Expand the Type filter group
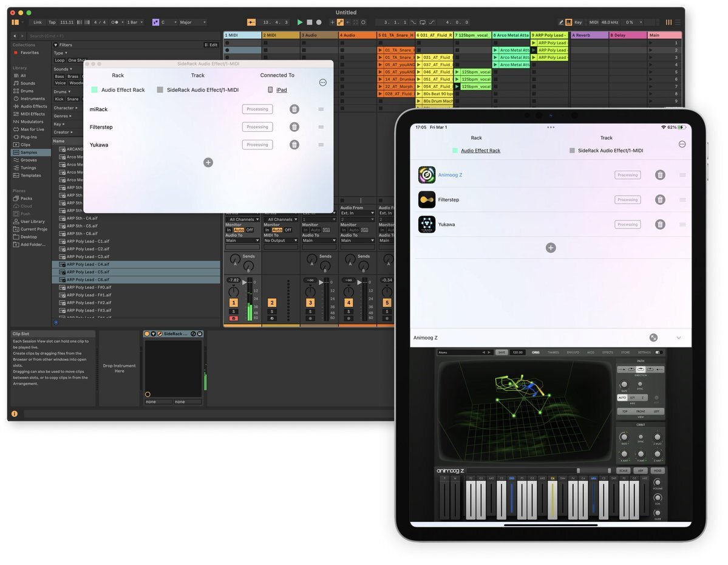 [60, 53]
